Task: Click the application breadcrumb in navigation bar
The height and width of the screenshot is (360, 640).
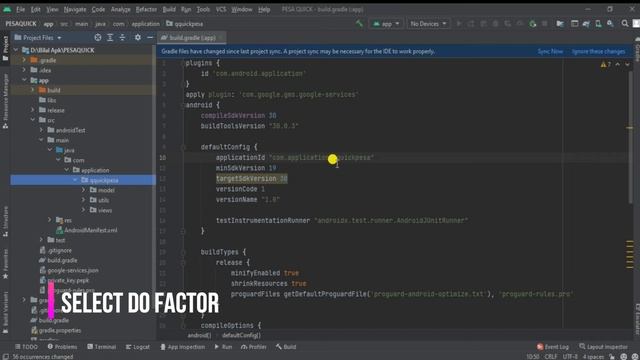Action: [x=145, y=24]
